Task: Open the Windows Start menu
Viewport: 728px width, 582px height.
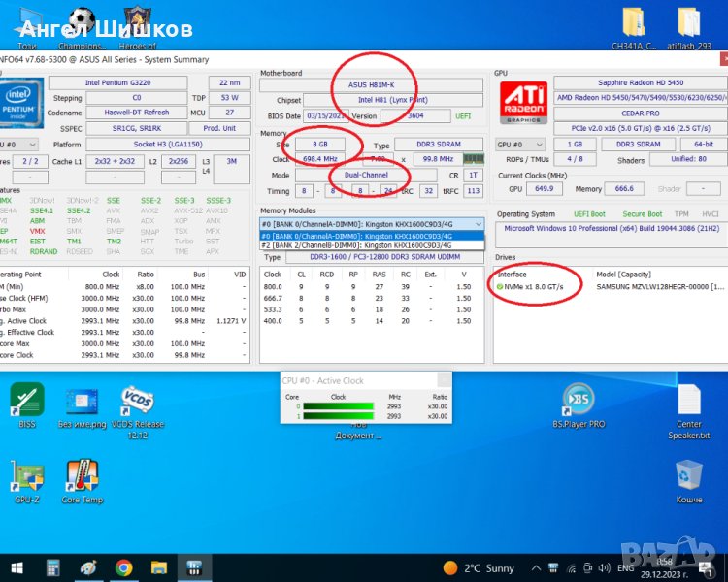Action: tap(16, 567)
